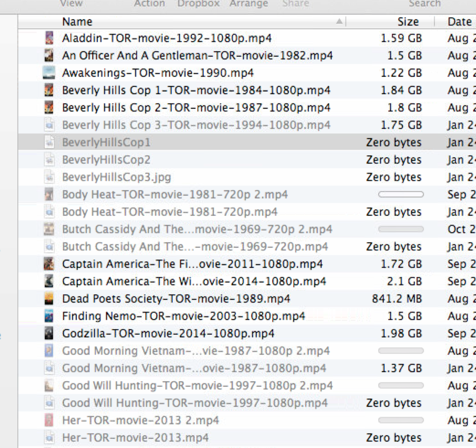Screen dimensions: 476x448
Task: Click the Butch Cassidy 720p 2.mp4 poster icon
Action: [49, 229]
